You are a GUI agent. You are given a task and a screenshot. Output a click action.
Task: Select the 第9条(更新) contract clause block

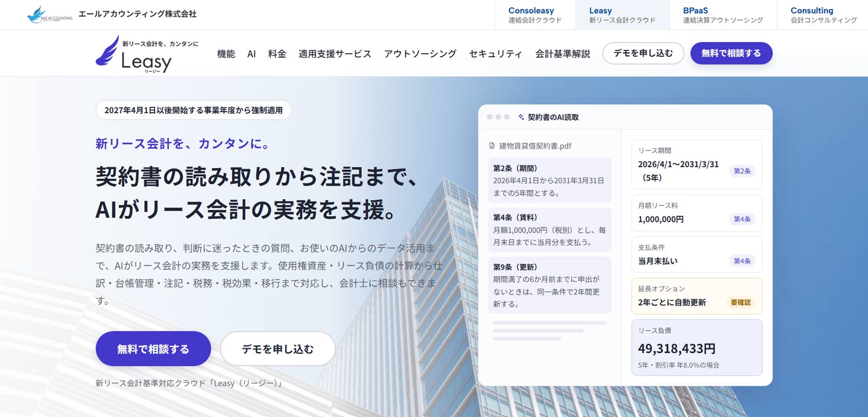550,285
